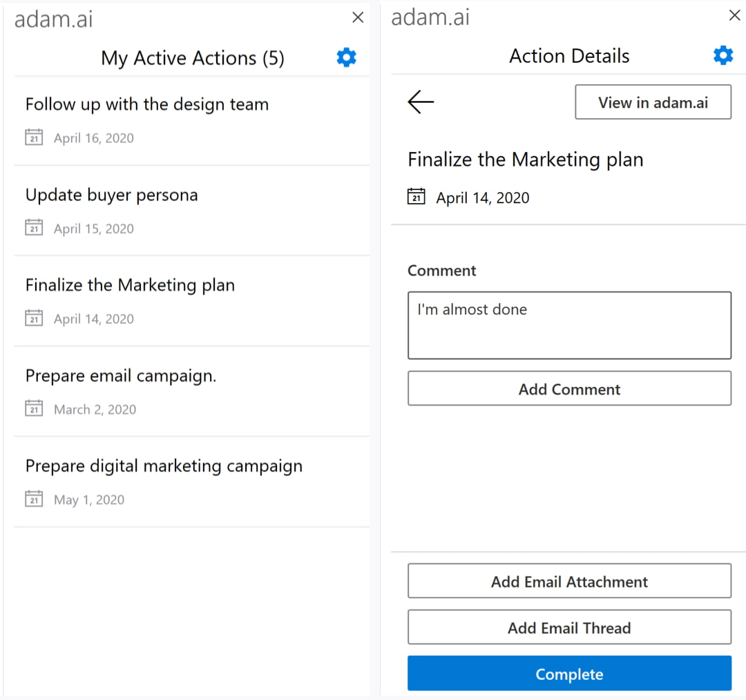Viewport: 746px width, 700px height.
Task: Click the 'Comment' label
Action: click(x=441, y=270)
